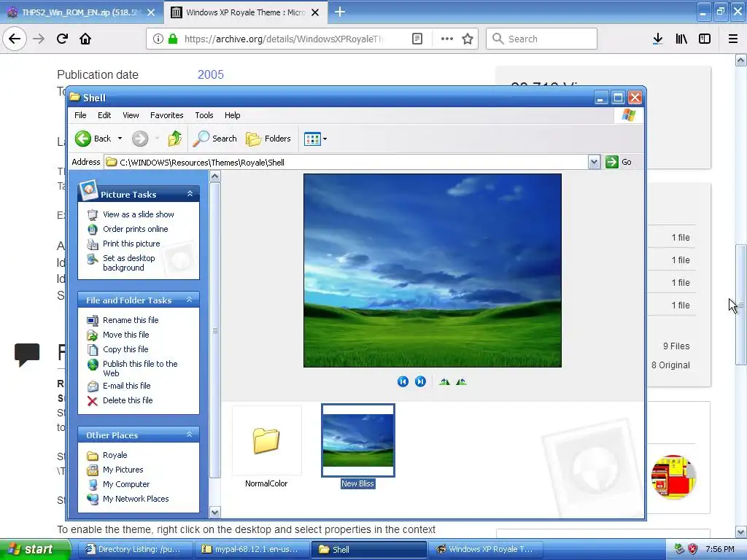Click the Explorer Forward arrow button
The height and width of the screenshot is (560, 747).
click(x=140, y=139)
